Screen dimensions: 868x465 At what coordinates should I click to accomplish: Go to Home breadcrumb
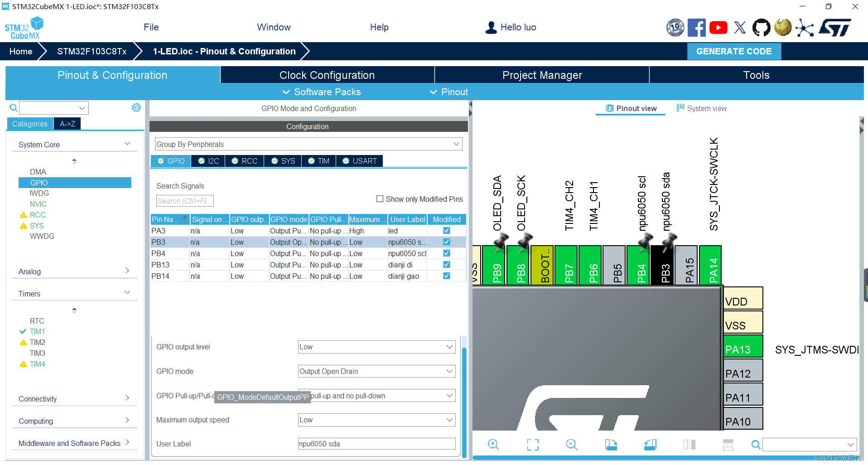tap(21, 51)
